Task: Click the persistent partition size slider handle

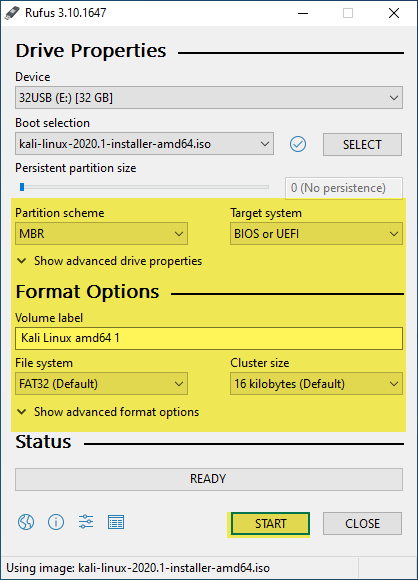Action: [22, 187]
